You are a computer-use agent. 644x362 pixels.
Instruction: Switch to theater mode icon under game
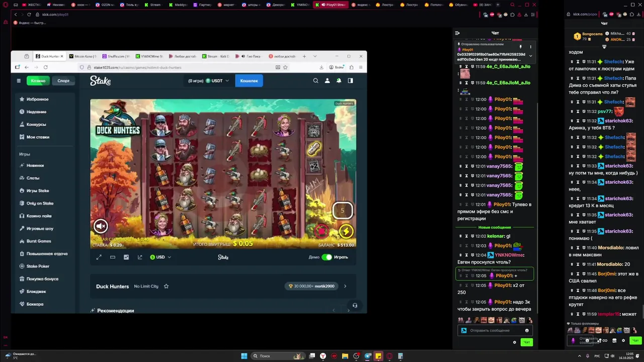[x=113, y=257]
